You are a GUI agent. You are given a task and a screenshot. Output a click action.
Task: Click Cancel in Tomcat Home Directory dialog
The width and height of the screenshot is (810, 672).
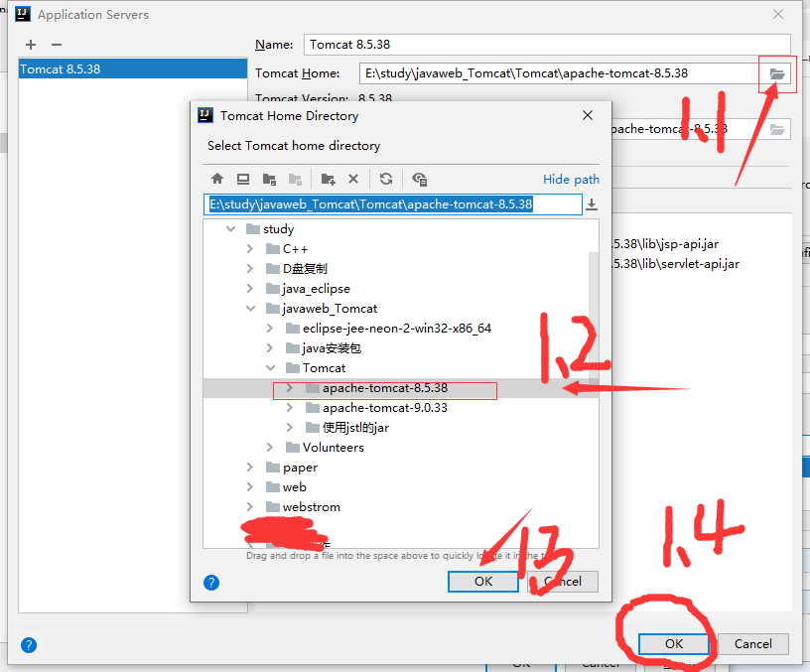(x=563, y=582)
